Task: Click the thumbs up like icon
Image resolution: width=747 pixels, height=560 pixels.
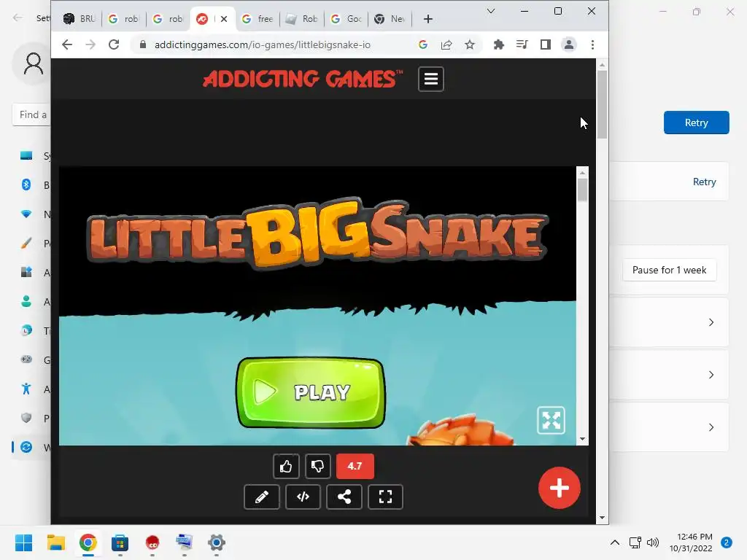Action: [286, 466]
